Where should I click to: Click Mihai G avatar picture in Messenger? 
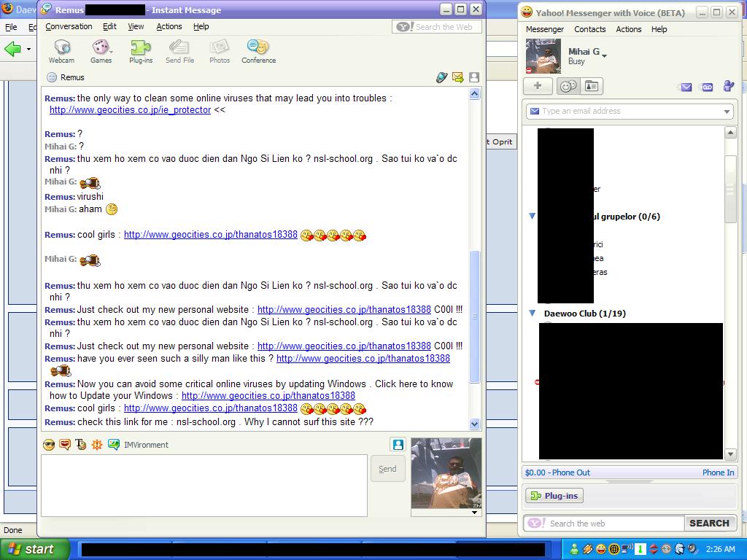543,56
